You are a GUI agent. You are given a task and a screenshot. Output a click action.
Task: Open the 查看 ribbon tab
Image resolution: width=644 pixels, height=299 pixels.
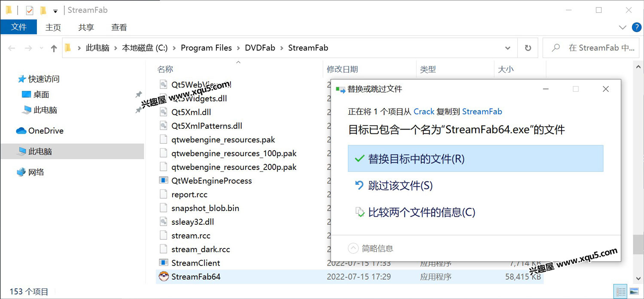119,27
